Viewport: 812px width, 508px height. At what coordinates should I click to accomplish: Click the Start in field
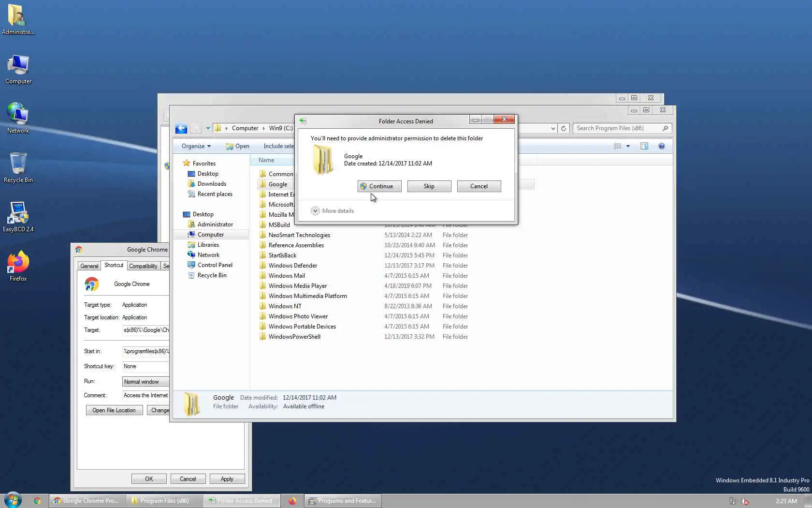(145, 351)
